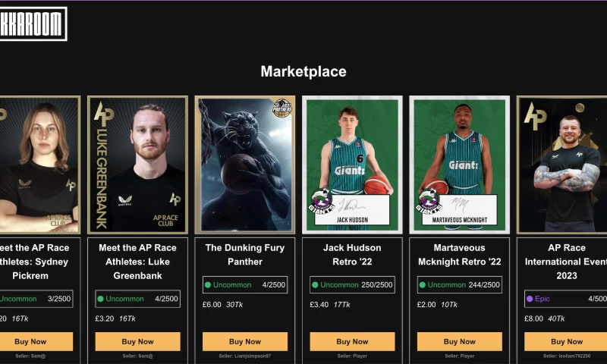Open the Sydney Pickrem card image

[38, 165]
